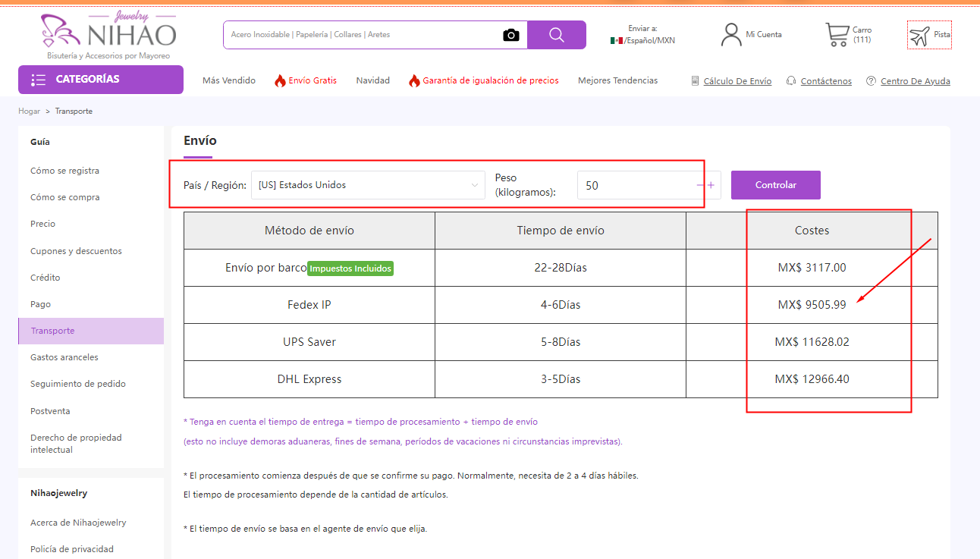Open the Contáctenos link

[826, 81]
